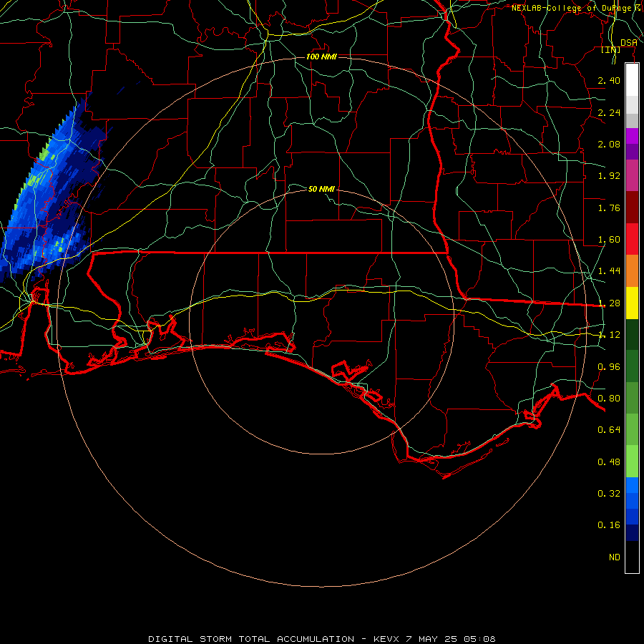
Task: Select the 0.16 legend value
Action: coord(609,525)
